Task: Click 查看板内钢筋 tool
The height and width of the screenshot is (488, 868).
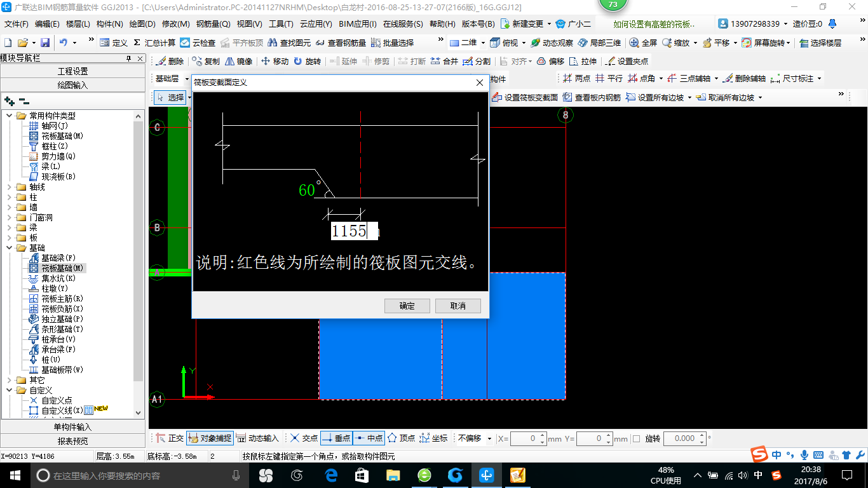Action: coord(592,97)
